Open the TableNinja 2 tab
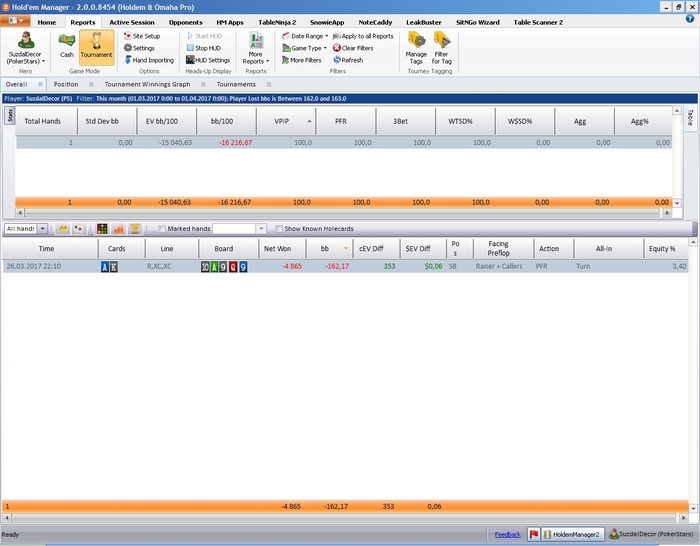This screenshot has width=700, height=546. click(x=277, y=22)
